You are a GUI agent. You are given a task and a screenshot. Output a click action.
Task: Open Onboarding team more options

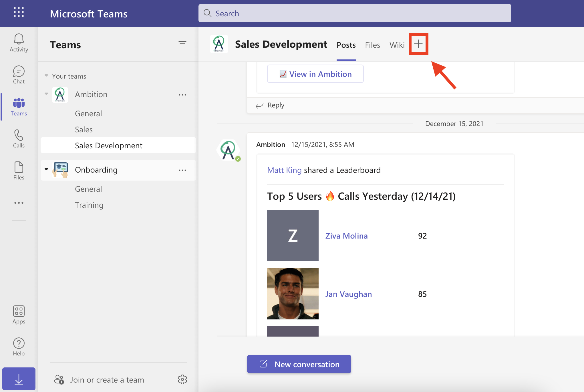tap(182, 170)
